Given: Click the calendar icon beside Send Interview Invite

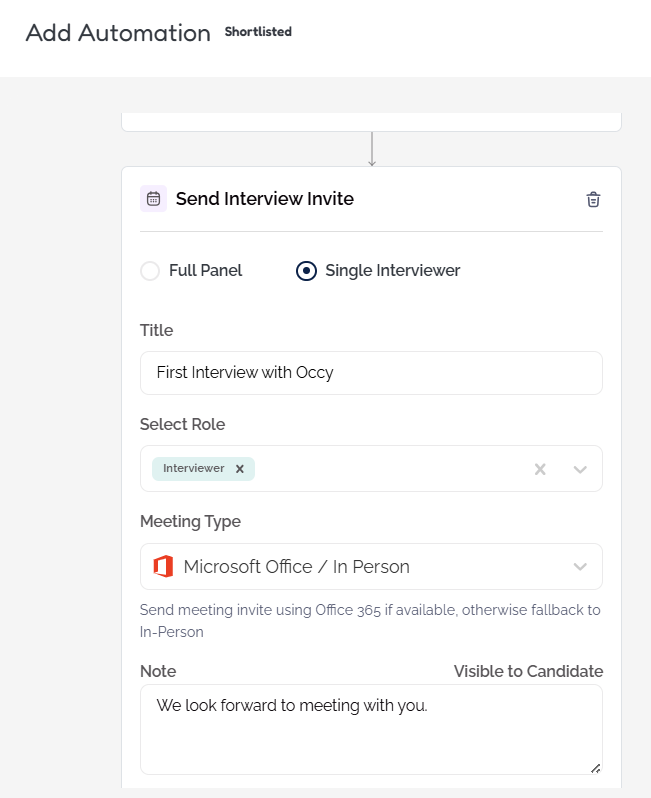Looking at the screenshot, I should 153,199.
